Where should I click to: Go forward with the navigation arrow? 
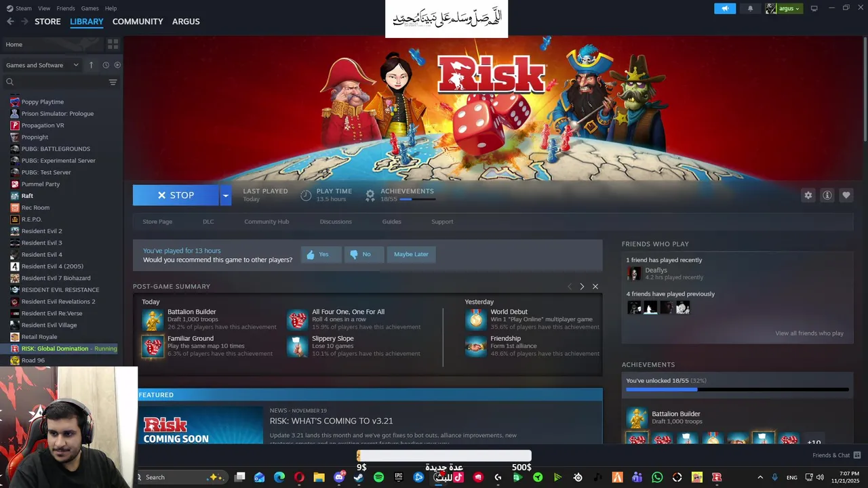click(24, 22)
